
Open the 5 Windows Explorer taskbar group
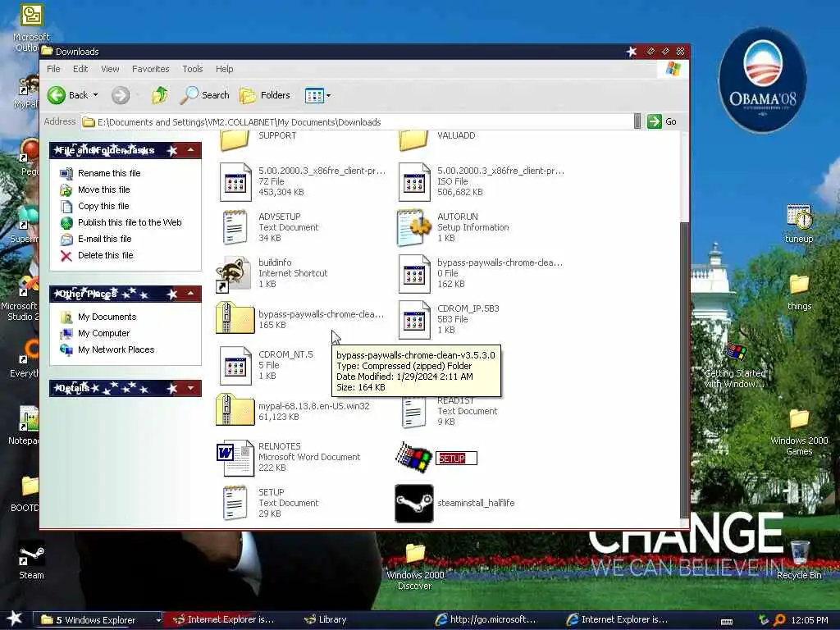(x=98, y=620)
